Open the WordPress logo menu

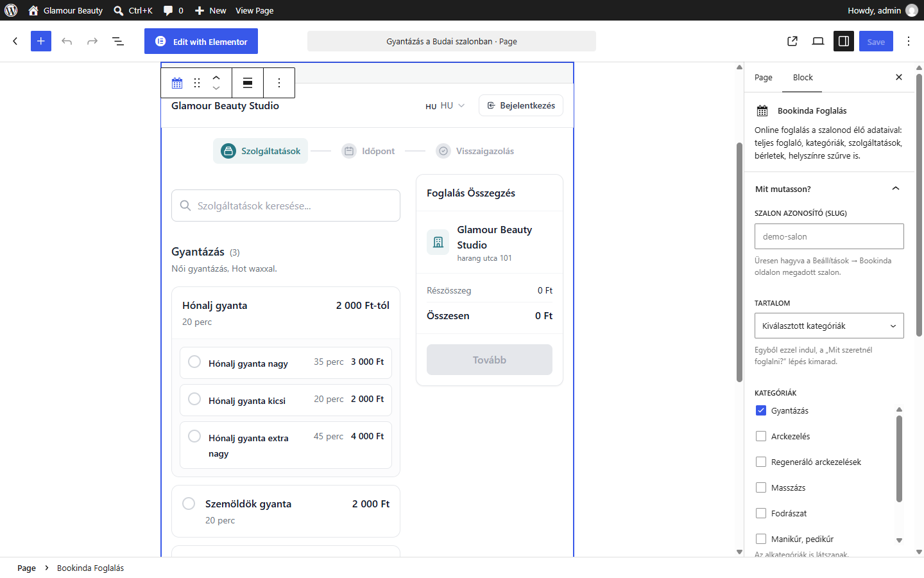pyautogui.click(x=11, y=10)
